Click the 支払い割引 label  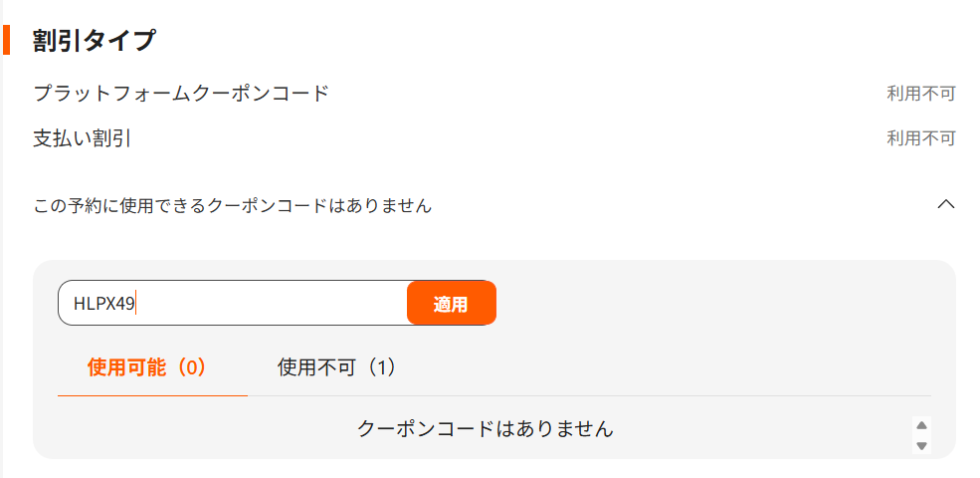(x=82, y=138)
